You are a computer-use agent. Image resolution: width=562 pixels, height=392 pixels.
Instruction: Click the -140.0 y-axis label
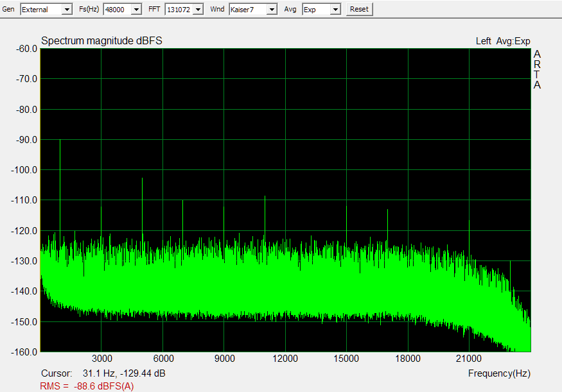point(24,291)
